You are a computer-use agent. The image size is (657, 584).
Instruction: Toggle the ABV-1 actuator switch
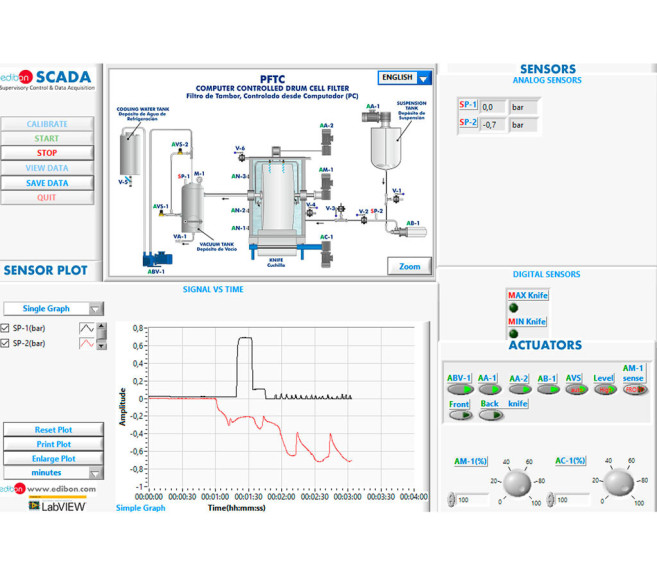coord(460,390)
